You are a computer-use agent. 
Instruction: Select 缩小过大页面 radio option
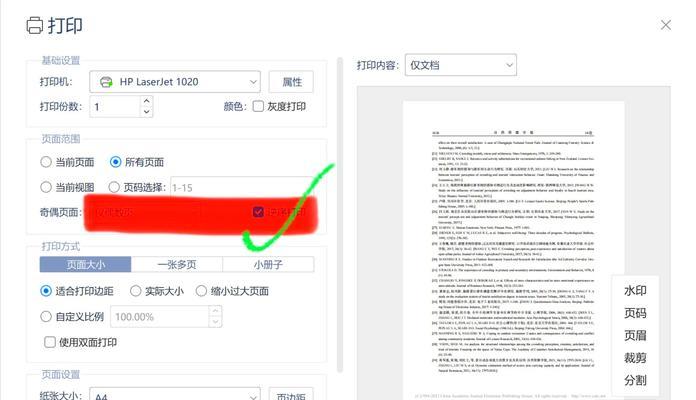[x=201, y=291]
